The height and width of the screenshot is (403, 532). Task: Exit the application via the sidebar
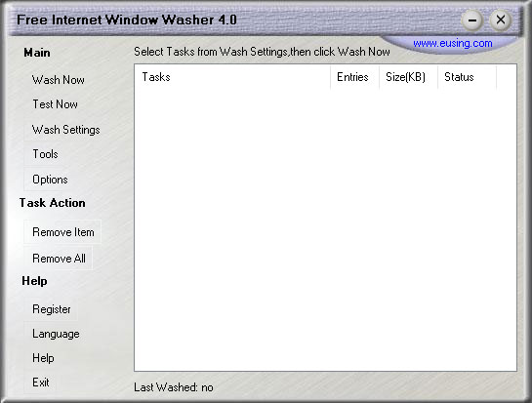[41, 383]
